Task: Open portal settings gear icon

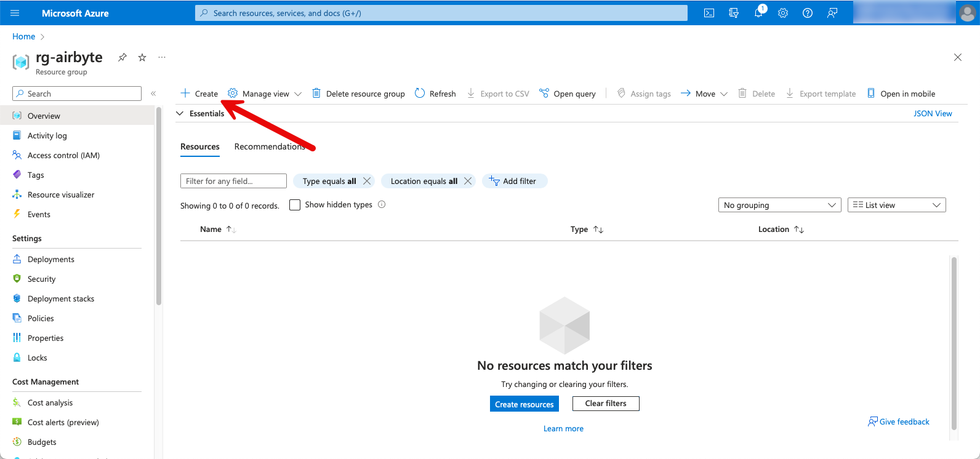Action: tap(783, 13)
